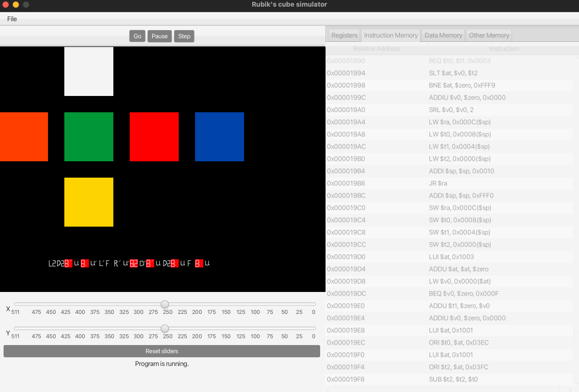The width and height of the screenshot is (579, 392).
Task: Select the red cube face
Action: point(154,136)
